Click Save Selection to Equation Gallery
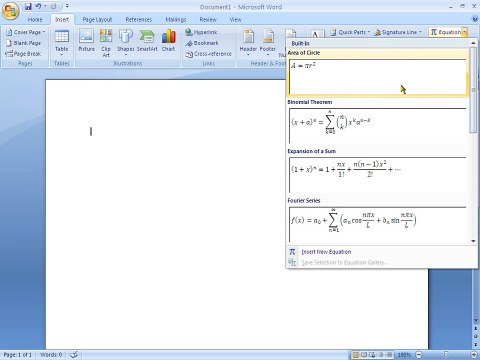480x360 pixels. 345,263
